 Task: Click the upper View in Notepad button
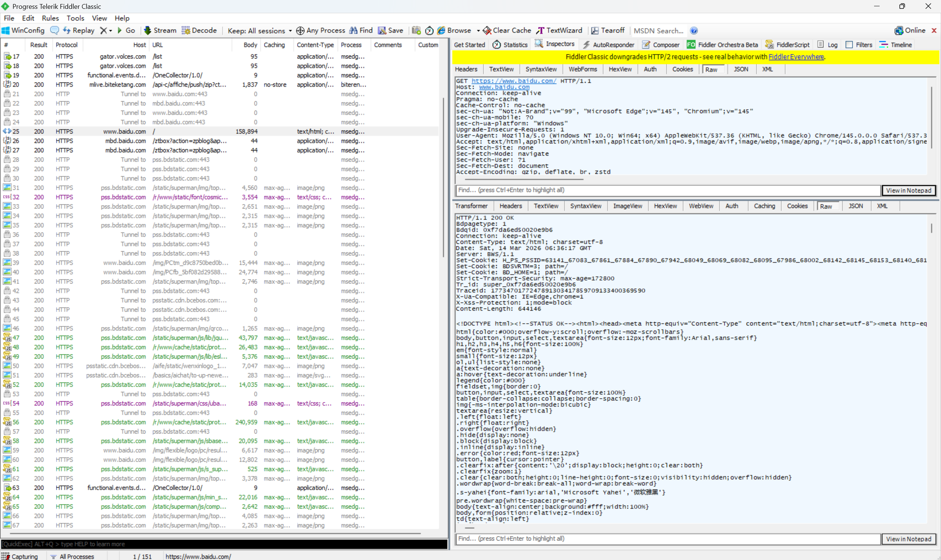(x=908, y=190)
